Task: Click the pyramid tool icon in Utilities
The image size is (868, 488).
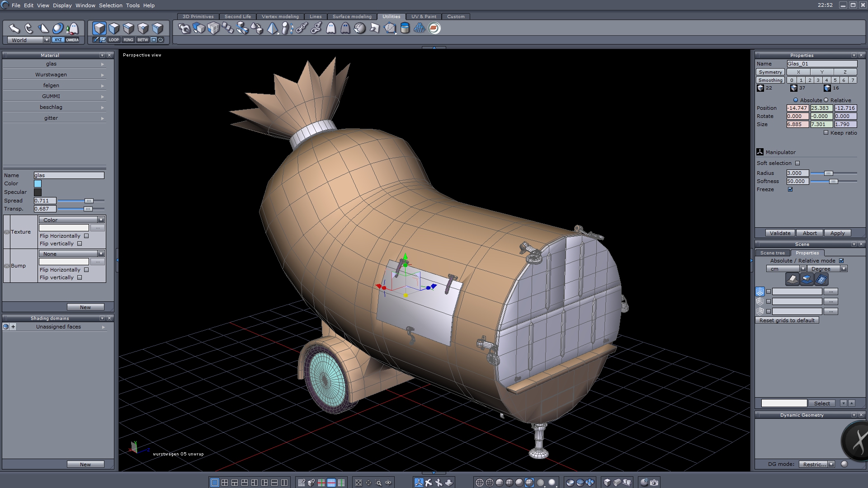Action: (272, 28)
